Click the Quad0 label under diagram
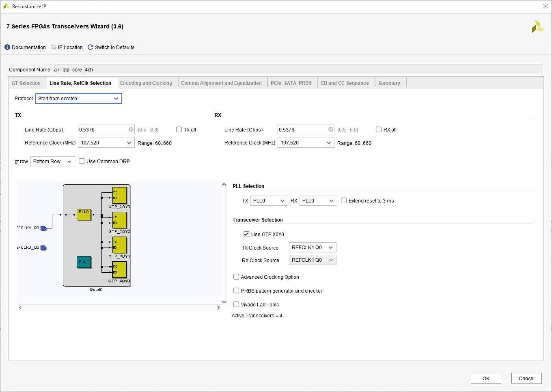Screen dimensions: 552x392 click(x=96, y=290)
